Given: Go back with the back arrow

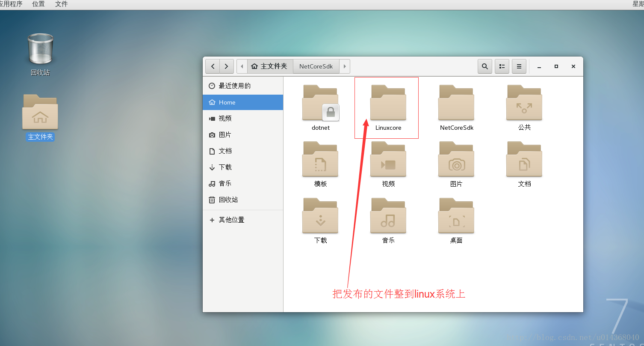Looking at the screenshot, I should tap(213, 66).
